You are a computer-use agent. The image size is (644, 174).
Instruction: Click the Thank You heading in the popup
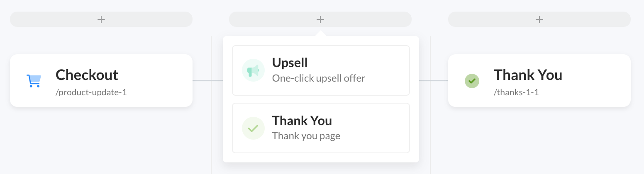tap(302, 121)
